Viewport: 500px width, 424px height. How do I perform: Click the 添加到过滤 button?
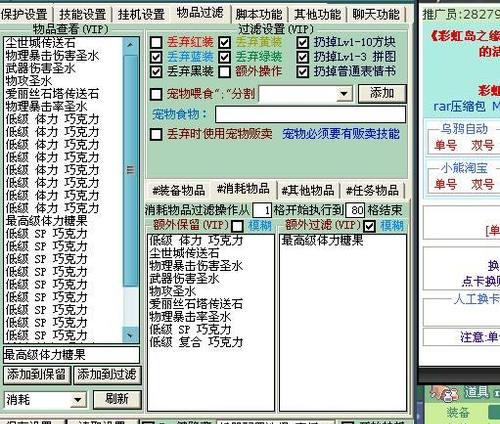coord(107,375)
